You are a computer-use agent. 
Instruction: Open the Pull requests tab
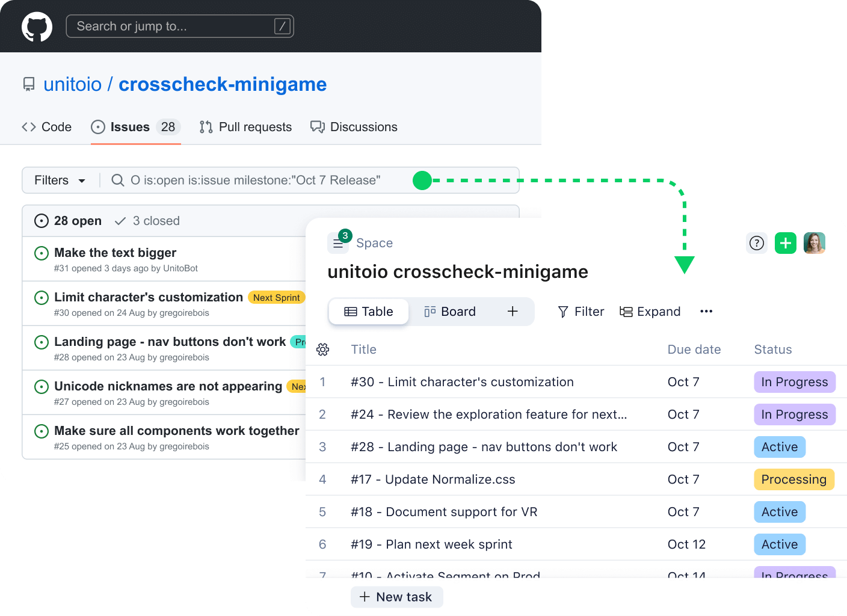[x=245, y=127]
